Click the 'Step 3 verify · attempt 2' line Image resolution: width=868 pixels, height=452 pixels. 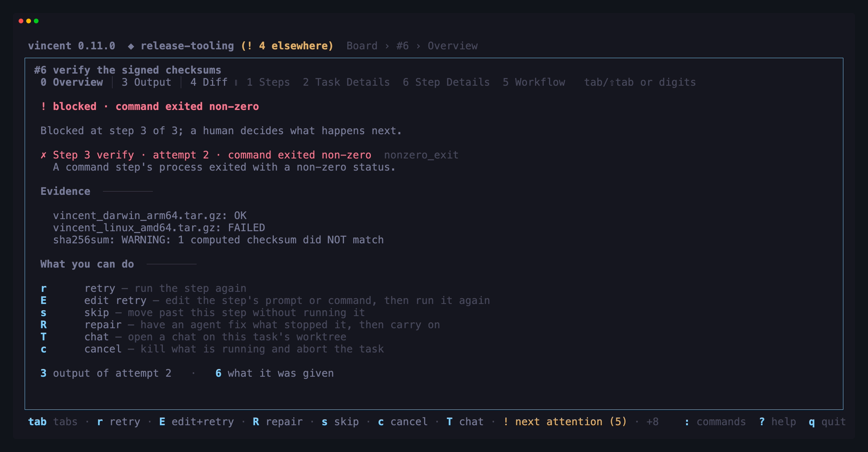(206, 155)
